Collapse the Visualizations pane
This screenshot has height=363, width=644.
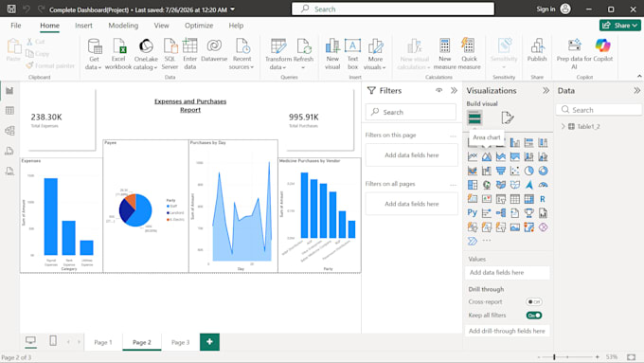tap(546, 90)
